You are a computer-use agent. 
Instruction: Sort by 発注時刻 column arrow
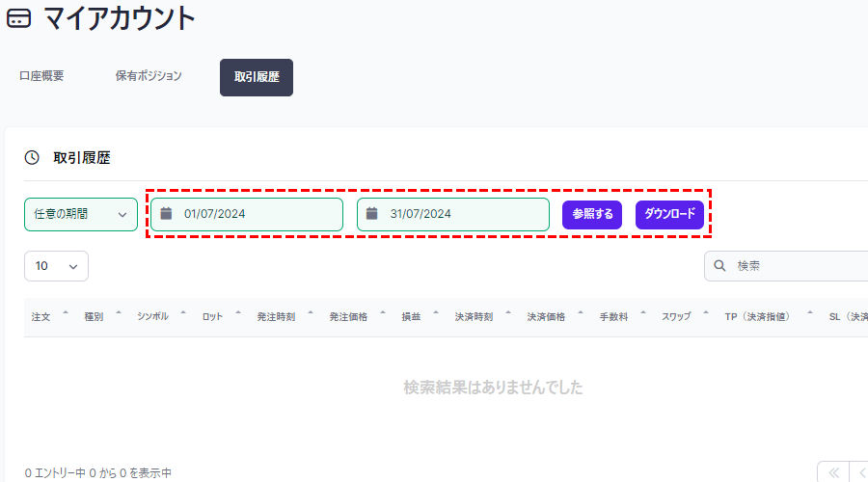coord(311,313)
